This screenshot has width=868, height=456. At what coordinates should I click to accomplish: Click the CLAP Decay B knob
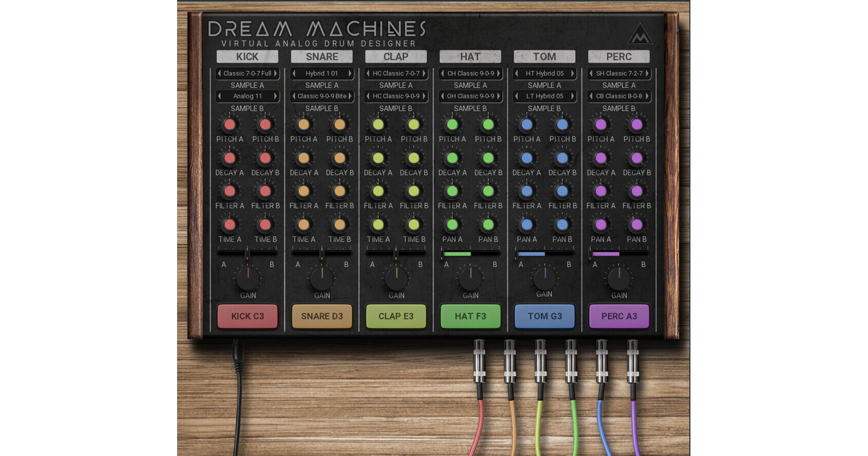pyautogui.click(x=414, y=158)
